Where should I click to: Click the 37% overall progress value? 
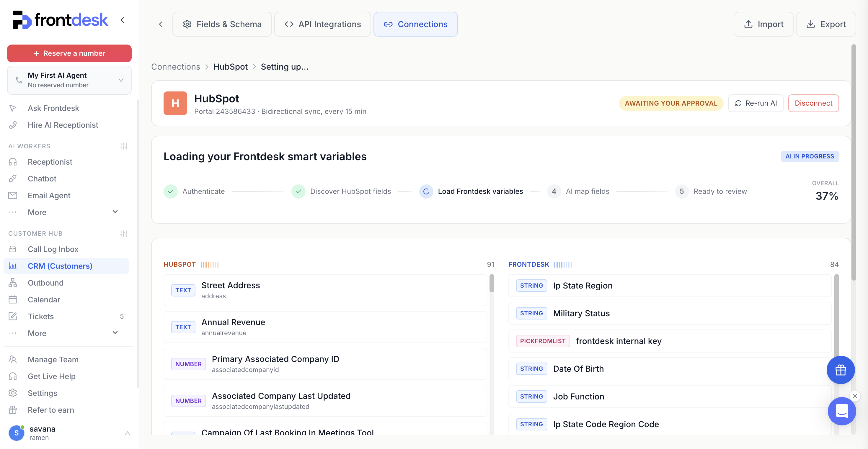827,196
